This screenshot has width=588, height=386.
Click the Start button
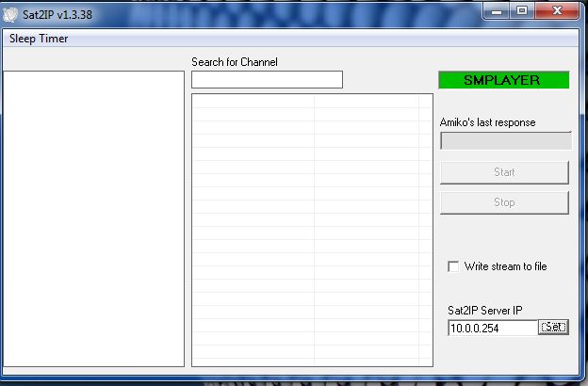(504, 172)
